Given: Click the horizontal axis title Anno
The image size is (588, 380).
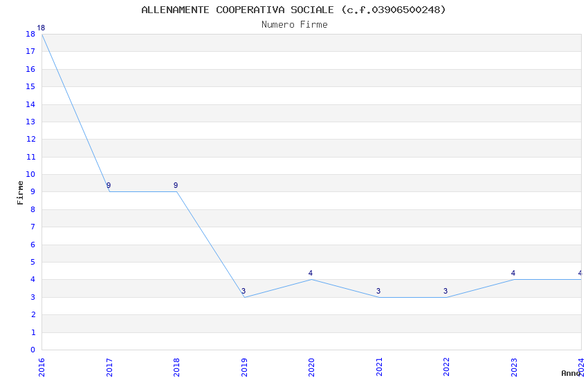Looking at the screenshot, I should (571, 373).
